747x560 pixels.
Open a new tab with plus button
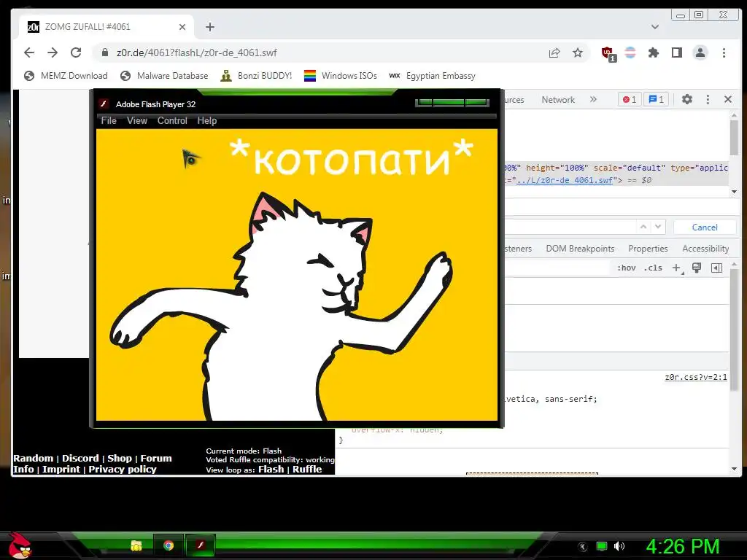click(x=210, y=27)
